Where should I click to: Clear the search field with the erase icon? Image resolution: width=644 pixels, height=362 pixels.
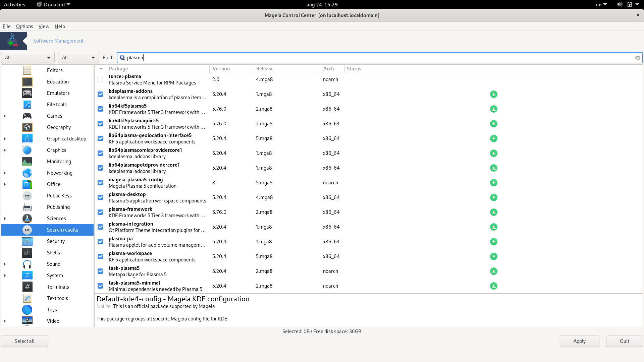pyautogui.click(x=637, y=58)
